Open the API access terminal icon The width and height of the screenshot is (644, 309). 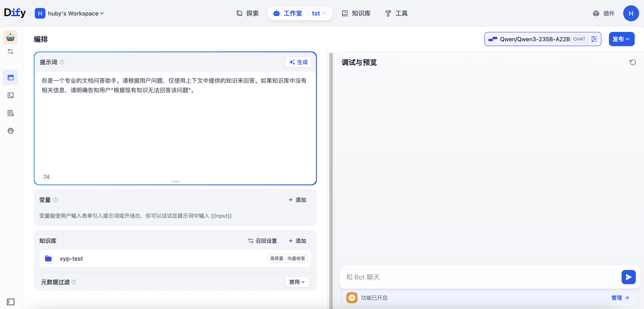pos(10,96)
